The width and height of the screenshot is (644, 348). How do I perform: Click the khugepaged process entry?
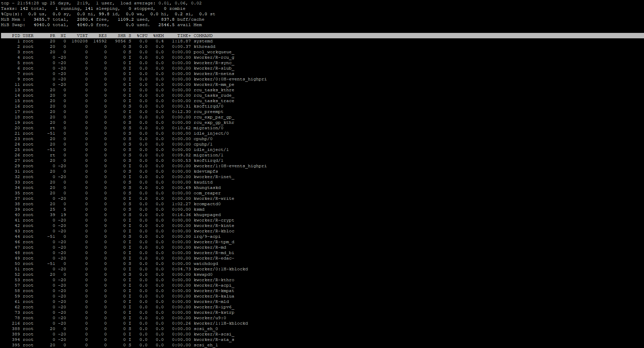[207, 215]
